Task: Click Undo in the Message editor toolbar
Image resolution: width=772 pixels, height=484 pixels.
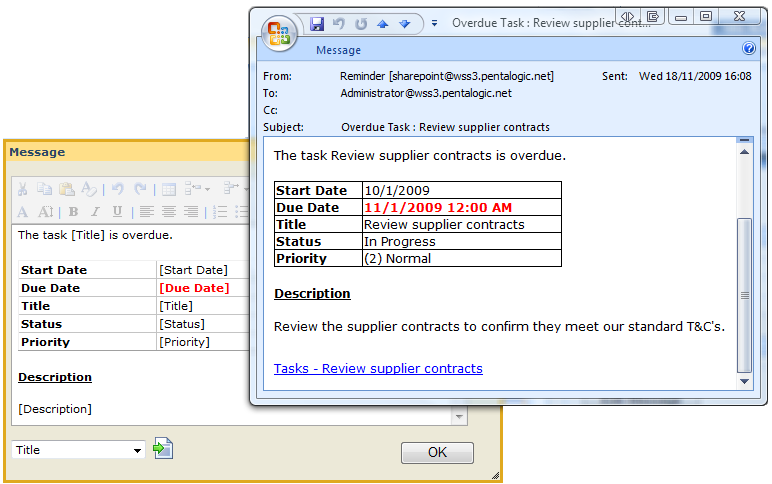Action: click(117, 189)
